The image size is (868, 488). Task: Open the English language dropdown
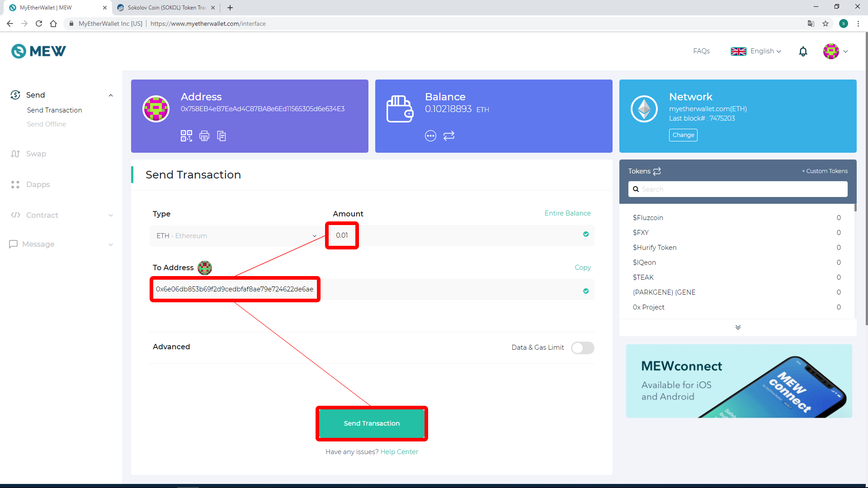coord(756,52)
